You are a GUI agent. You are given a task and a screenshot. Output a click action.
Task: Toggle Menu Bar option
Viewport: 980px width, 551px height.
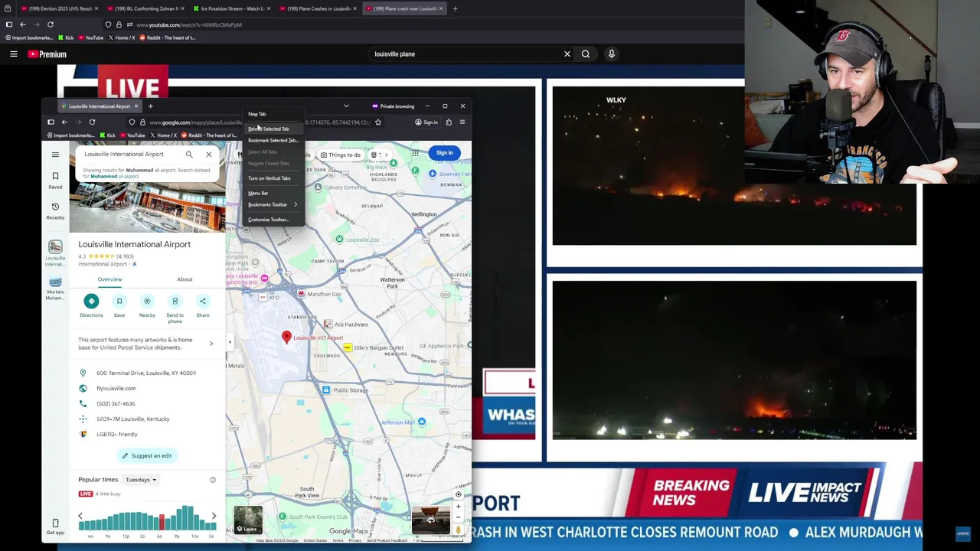(274, 193)
